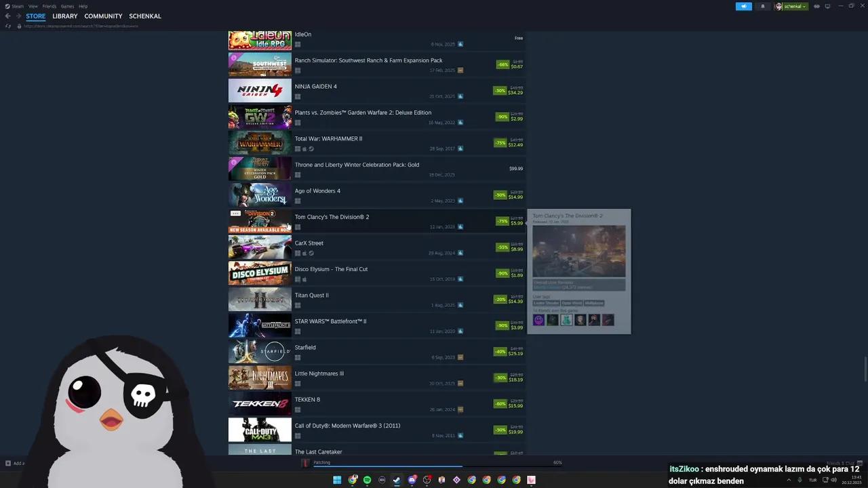868x488 pixels.
Task: Open the Help menu
Action: click(x=83, y=6)
